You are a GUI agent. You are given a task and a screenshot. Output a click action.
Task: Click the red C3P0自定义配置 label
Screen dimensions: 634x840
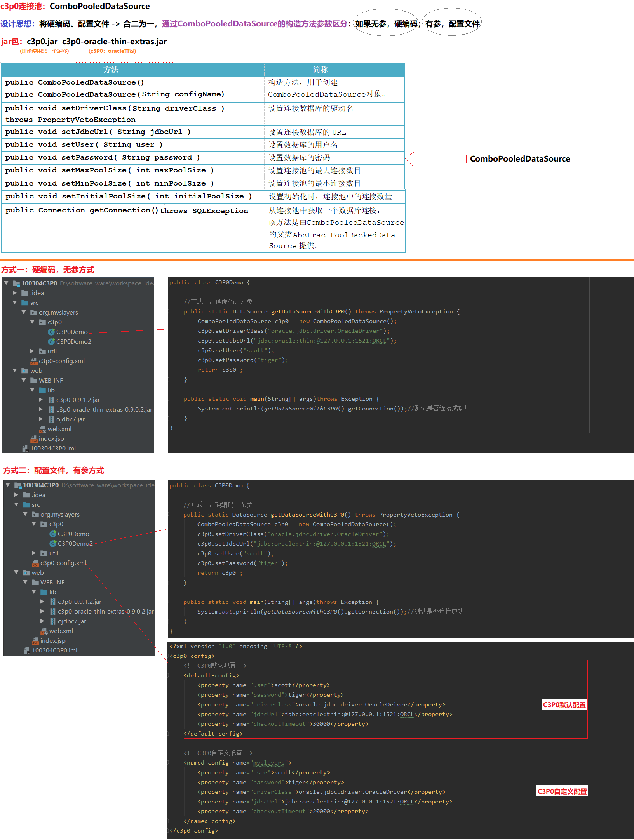562,791
